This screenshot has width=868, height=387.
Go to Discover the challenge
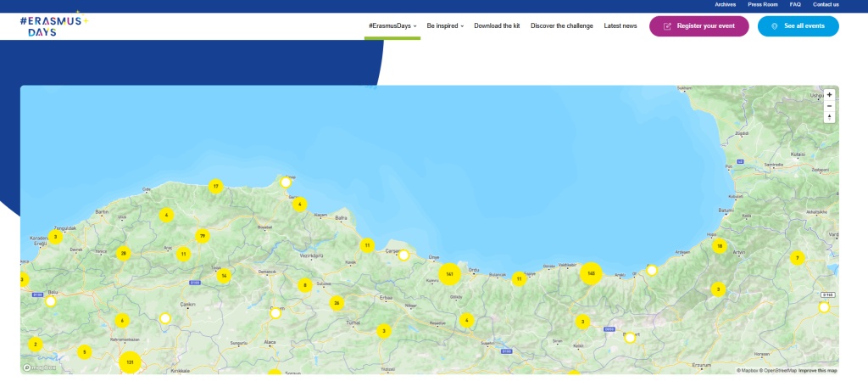point(562,26)
